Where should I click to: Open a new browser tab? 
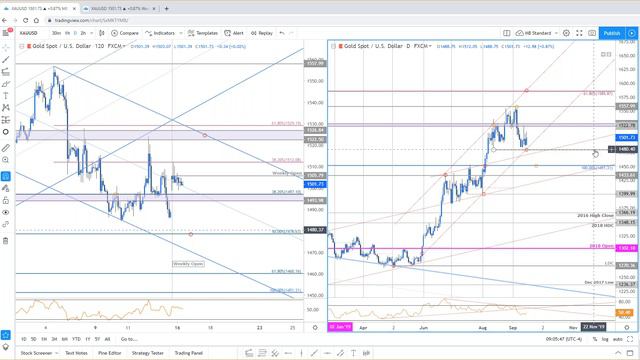pos(166,9)
